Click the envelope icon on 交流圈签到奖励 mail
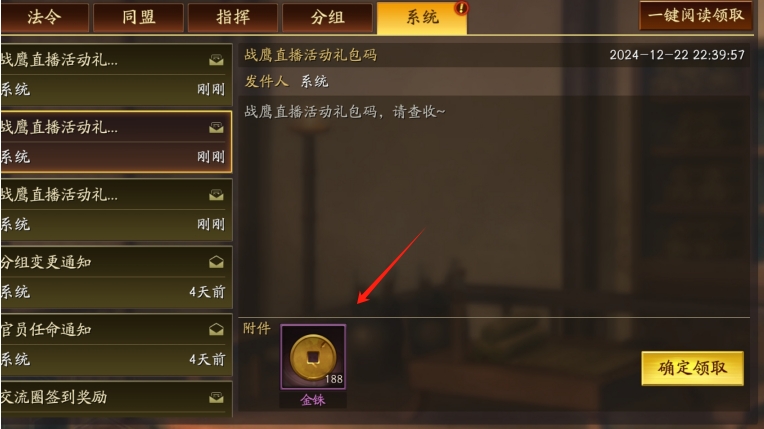 pyautogui.click(x=216, y=398)
